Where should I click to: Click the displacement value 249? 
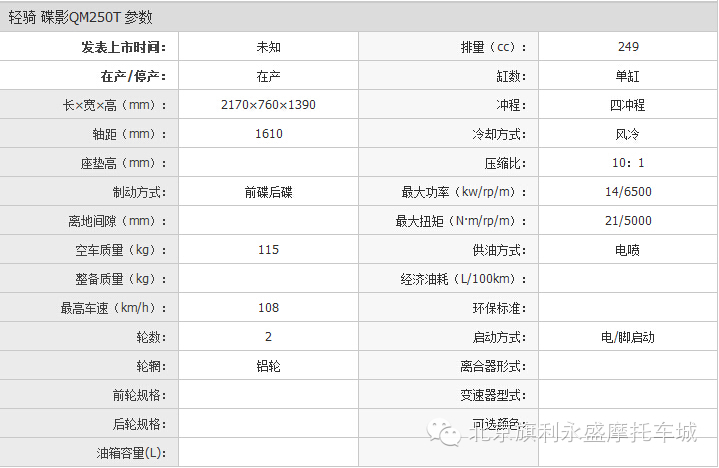coord(628,47)
